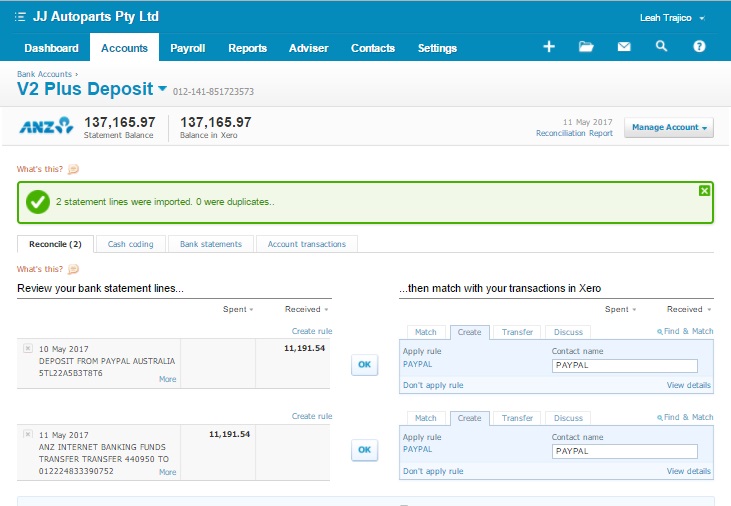Select Transfer tab for the 11 May line
The image size is (731, 506).
click(x=517, y=418)
